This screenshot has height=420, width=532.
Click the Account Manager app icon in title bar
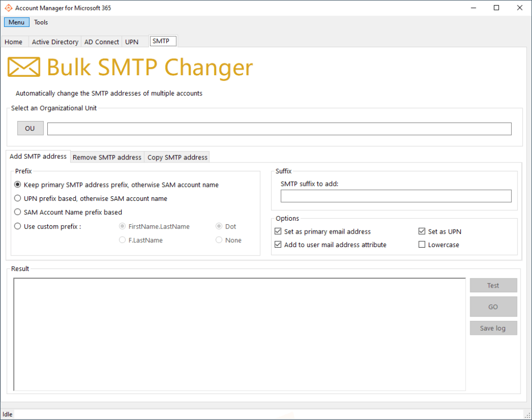[8, 8]
